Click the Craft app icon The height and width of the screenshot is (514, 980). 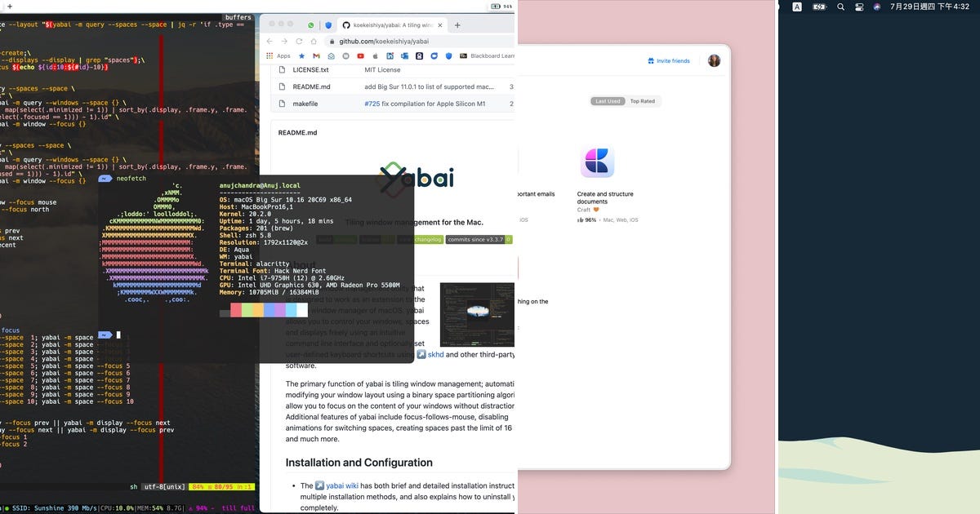[598, 162]
